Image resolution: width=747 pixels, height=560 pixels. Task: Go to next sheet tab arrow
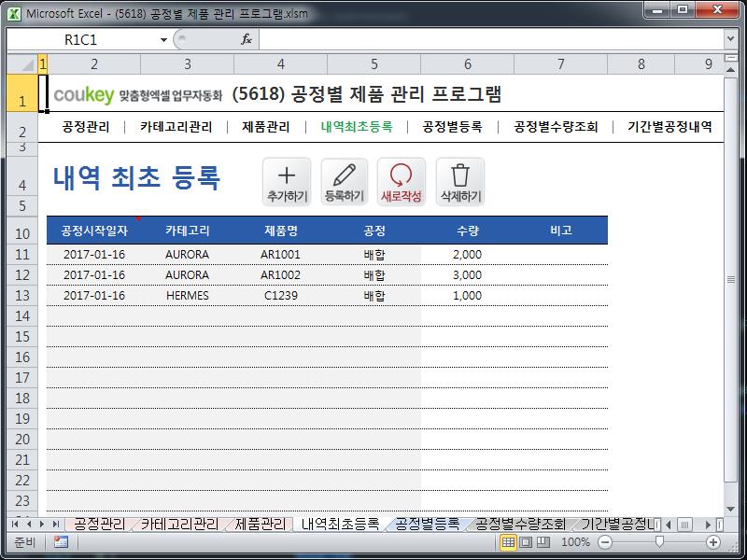click(x=42, y=525)
